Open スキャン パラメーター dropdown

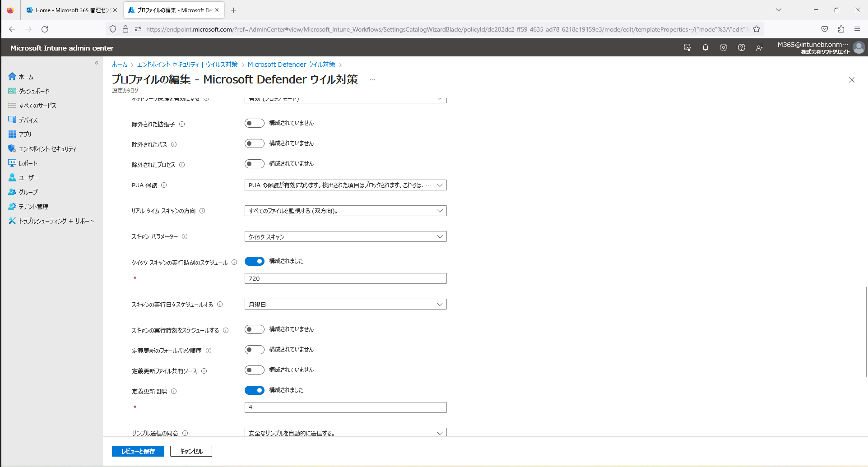[346, 236]
